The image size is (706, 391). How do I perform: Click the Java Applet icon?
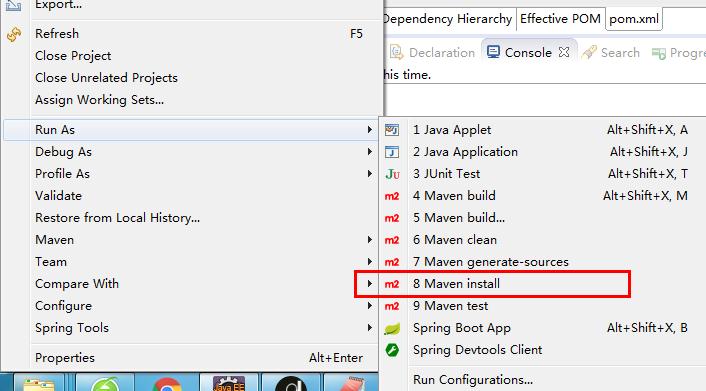[392, 130]
